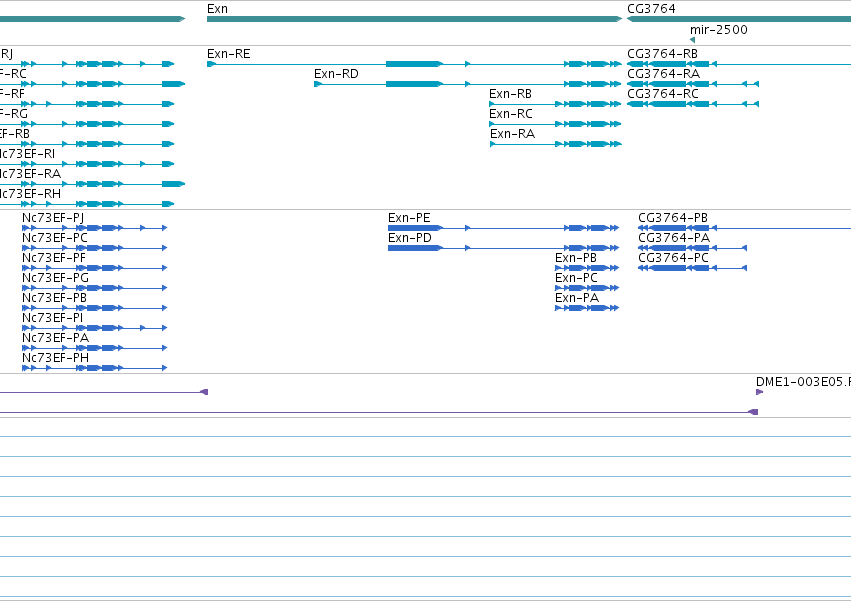This screenshot has width=851, height=601.
Task: Select the Nc73EF-PF protein label
Action: coord(54,258)
